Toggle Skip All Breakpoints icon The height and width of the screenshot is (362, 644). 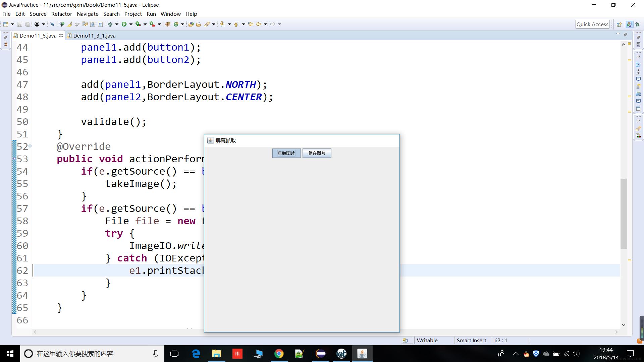(52, 24)
